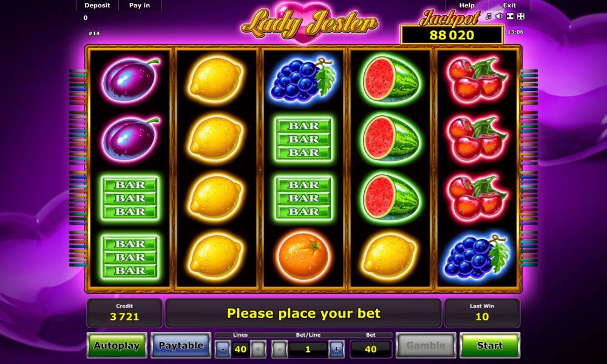This screenshot has height=364, width=607.
Task: Mute the sound speaker icon
Action: (x=500, y=16)
